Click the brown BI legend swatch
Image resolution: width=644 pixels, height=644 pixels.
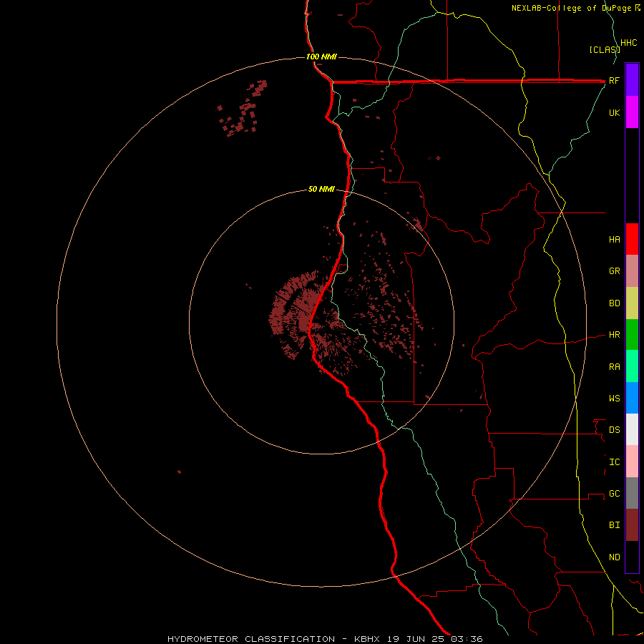tap(632, 525)
